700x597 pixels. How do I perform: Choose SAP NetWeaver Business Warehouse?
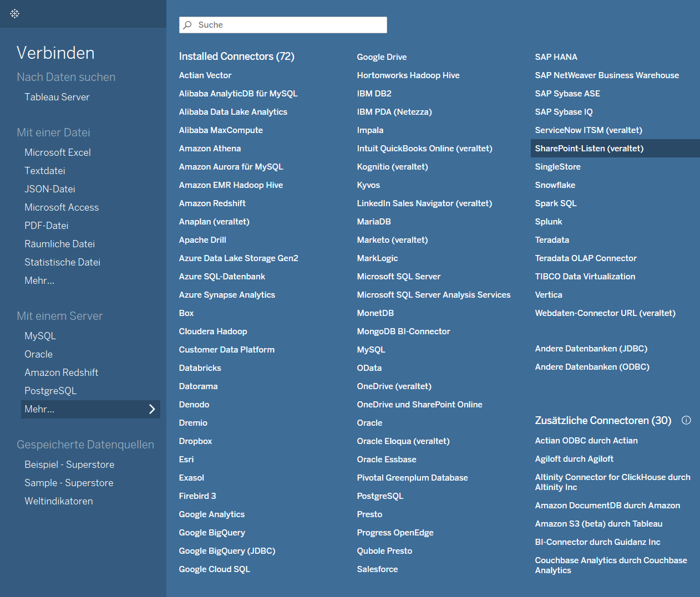(x=607, y=75)
